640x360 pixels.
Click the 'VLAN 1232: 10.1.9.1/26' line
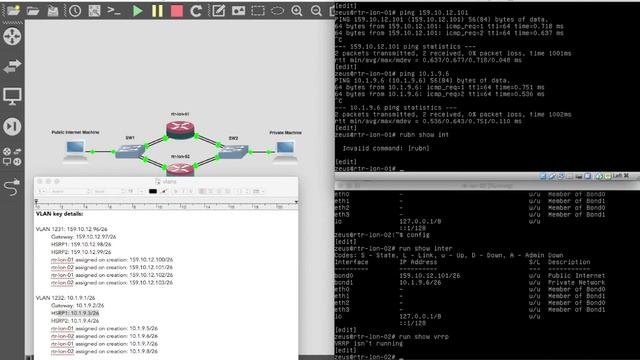click(x=65, y=298)
